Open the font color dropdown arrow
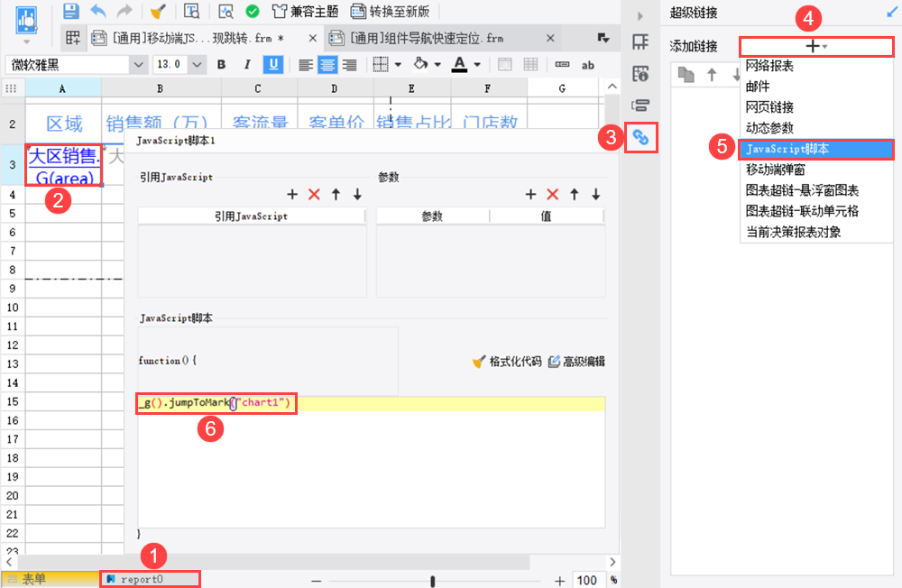Viewport: 902px width, 588px height. click(x=477, y=65)
